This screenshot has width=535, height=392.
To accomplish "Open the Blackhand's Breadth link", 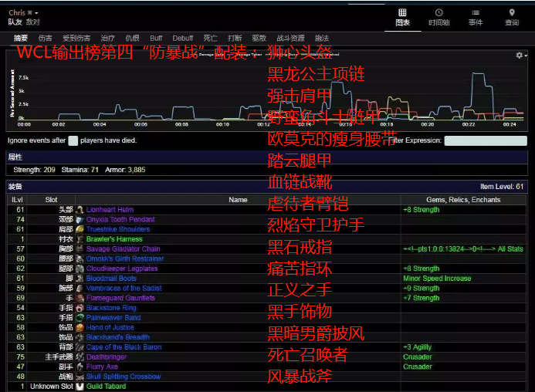I will (x=118, y=337).
